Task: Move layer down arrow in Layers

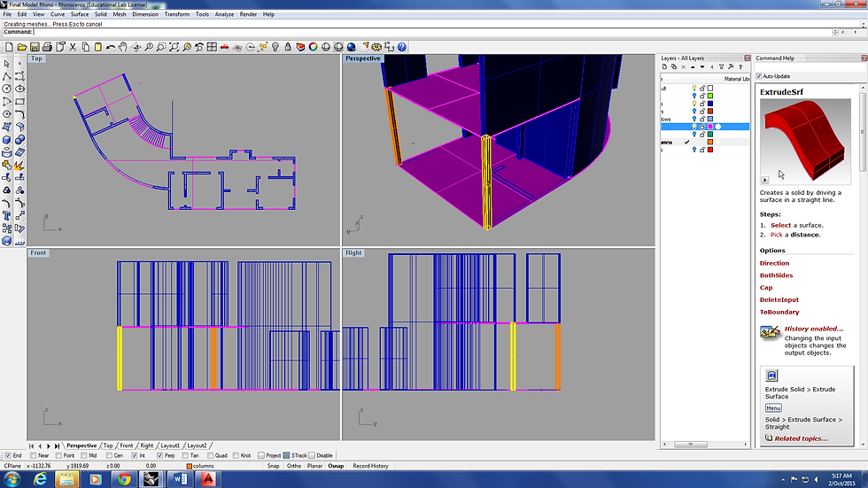Action: 701,67
